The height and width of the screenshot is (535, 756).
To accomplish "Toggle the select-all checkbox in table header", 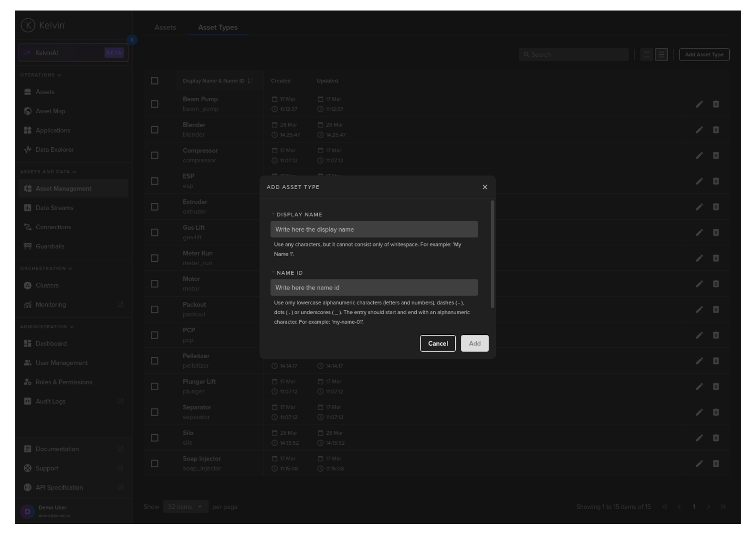I will coord(155,81).
